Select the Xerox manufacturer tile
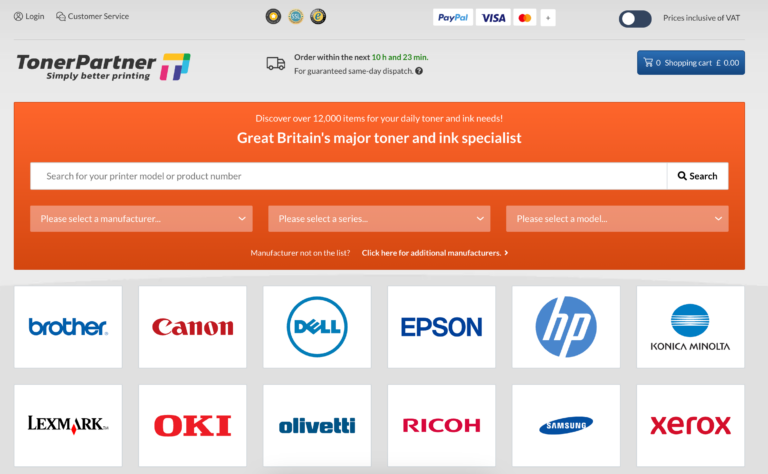 point(690,426)
